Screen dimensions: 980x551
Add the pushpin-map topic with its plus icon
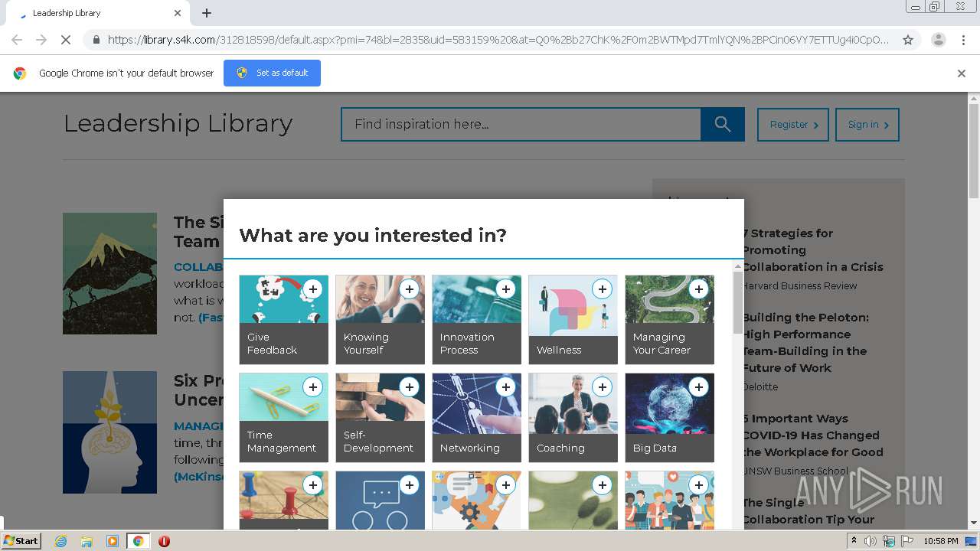312,485
